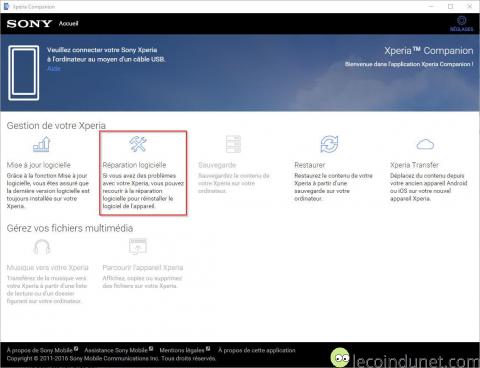The height and width of the screenshot is (368, 480).
Task: Click the SONY logo in header
Action: pyautogui.click(x=29, y=24)
